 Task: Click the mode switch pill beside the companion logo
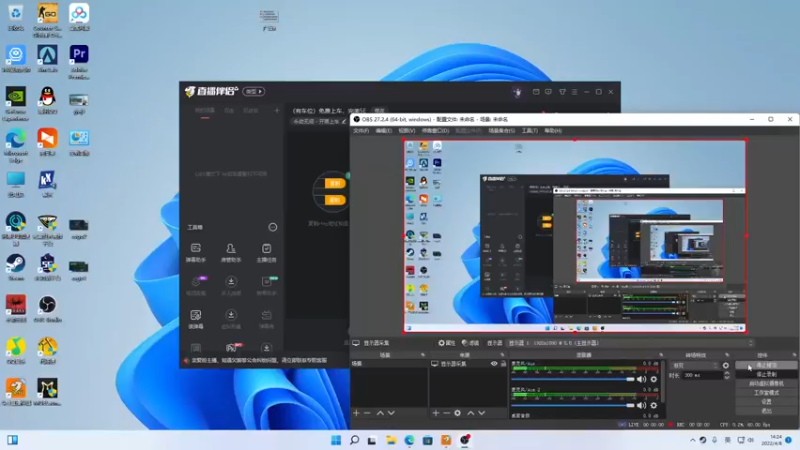254,91
